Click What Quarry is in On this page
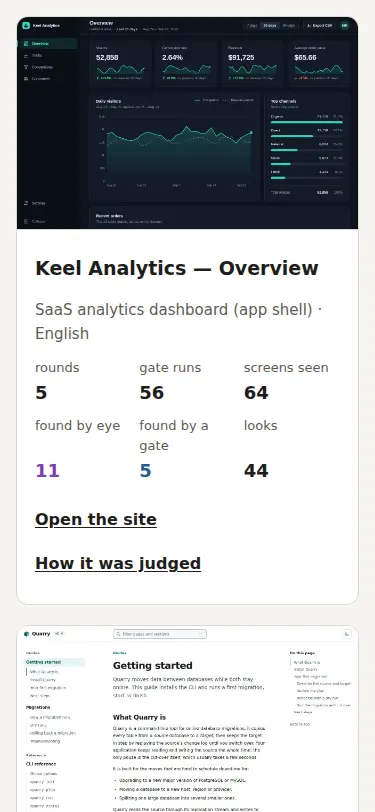Image resolution: width=375 pixels, height=812 pixels. coord(307,662)
